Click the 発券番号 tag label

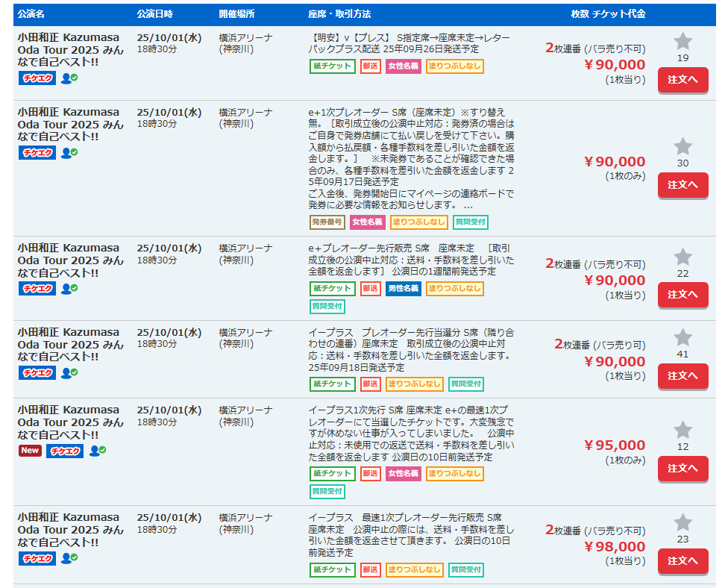[x=327, y=222]
